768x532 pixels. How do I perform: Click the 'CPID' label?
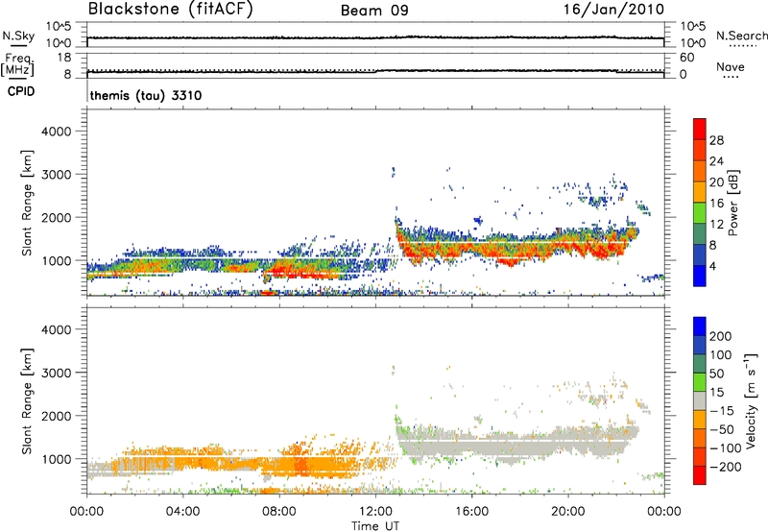point(21,91)
